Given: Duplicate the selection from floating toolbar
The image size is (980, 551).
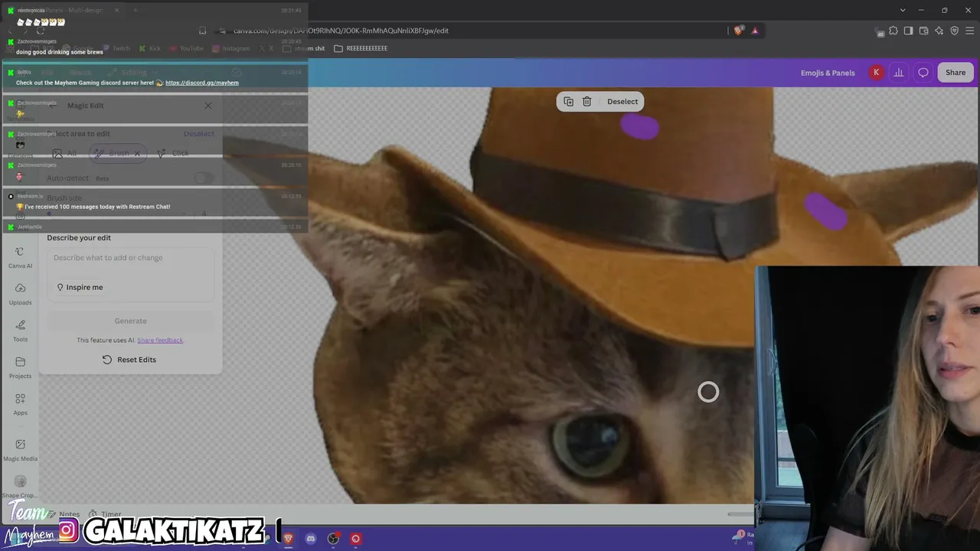Looking at the screenshot, I should click(568, 102).
